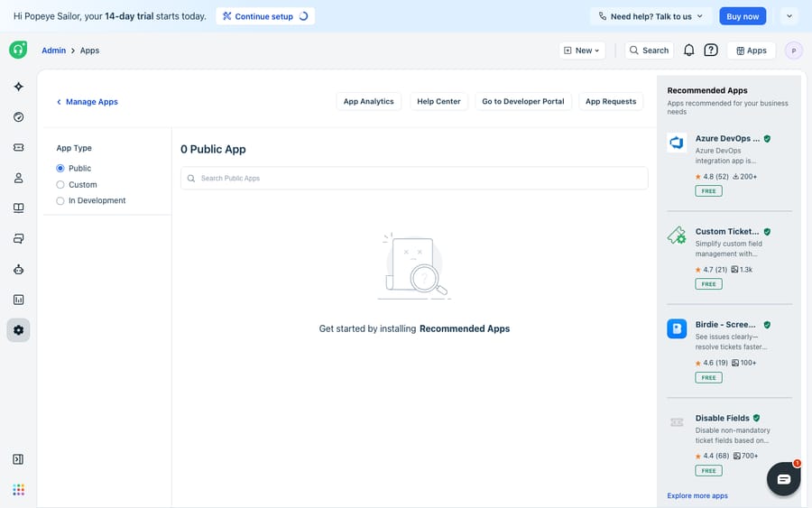
Task: Click the sidebar expand panel icon
Action: pos(18,459)
